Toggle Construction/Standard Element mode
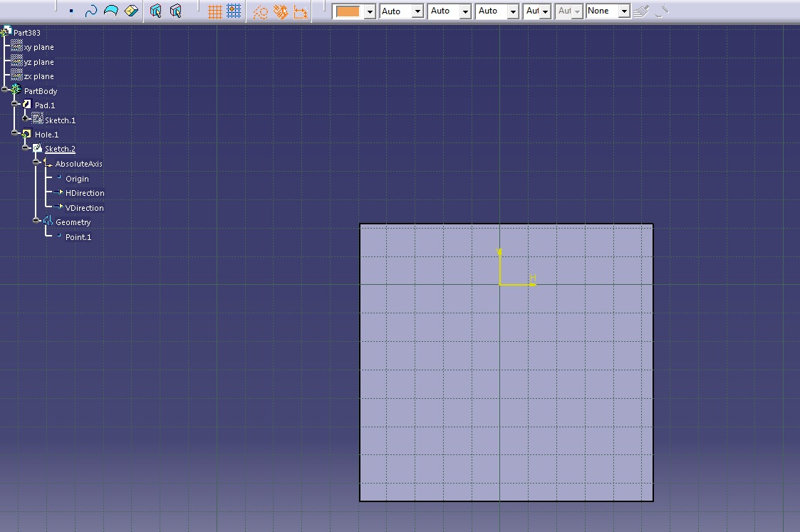This screenshot has height=532, width=800. (261, 11)
